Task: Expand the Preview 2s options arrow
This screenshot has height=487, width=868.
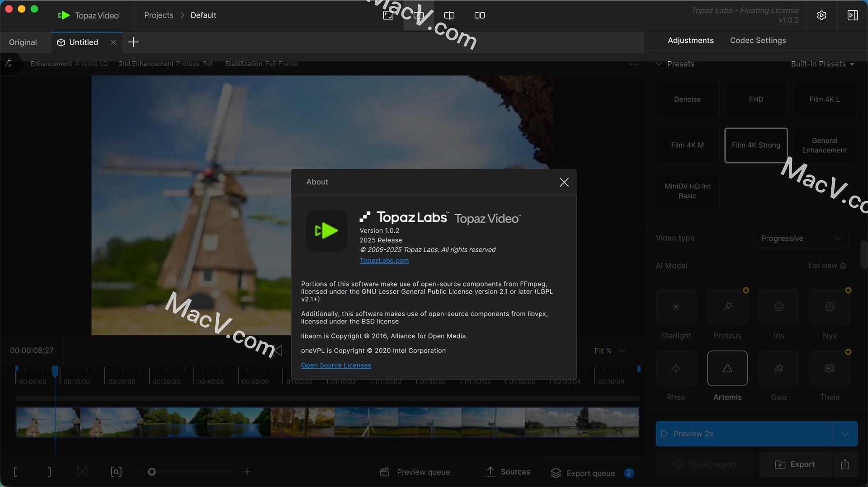Action: coord(844,434)
